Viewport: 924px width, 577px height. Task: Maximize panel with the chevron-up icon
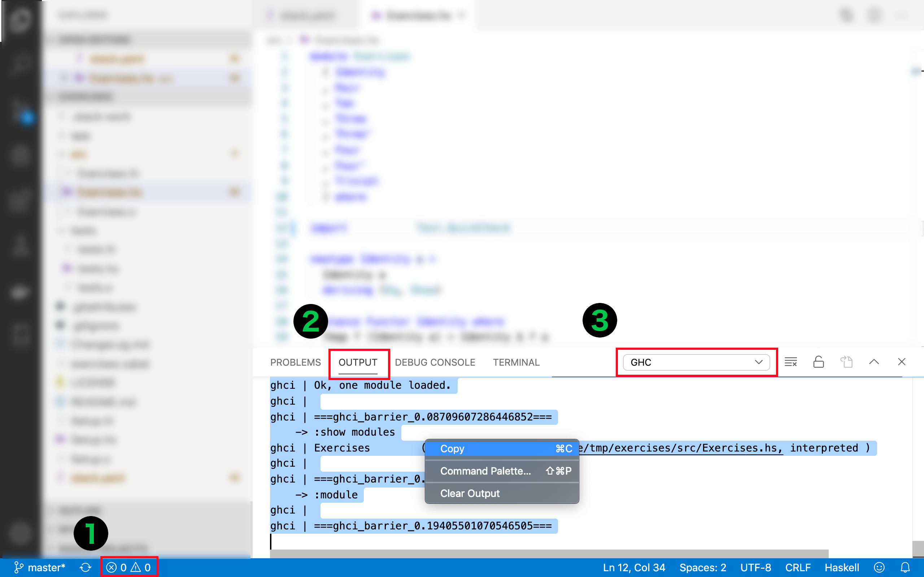tap(874, 362)
